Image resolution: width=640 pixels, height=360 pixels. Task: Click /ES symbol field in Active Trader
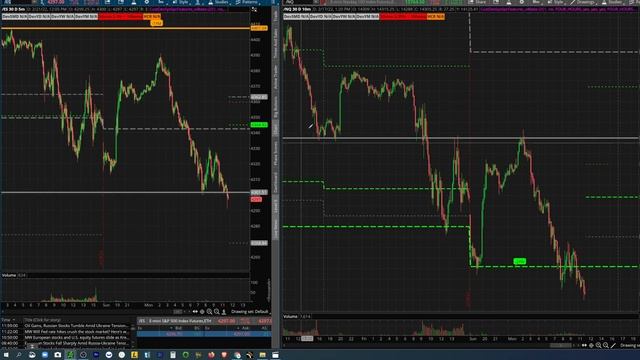[142, 321]
